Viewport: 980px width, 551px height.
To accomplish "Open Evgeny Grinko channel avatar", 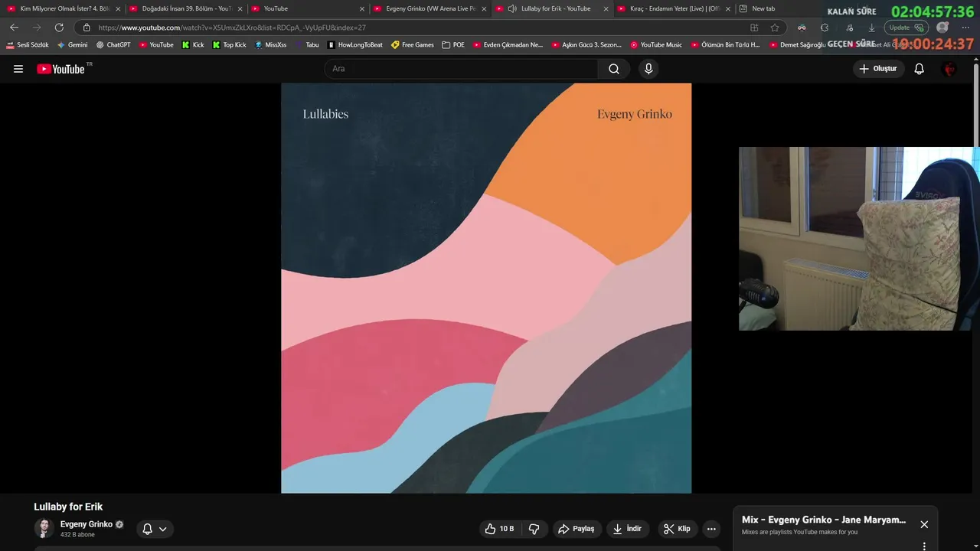I will point(44,528).
